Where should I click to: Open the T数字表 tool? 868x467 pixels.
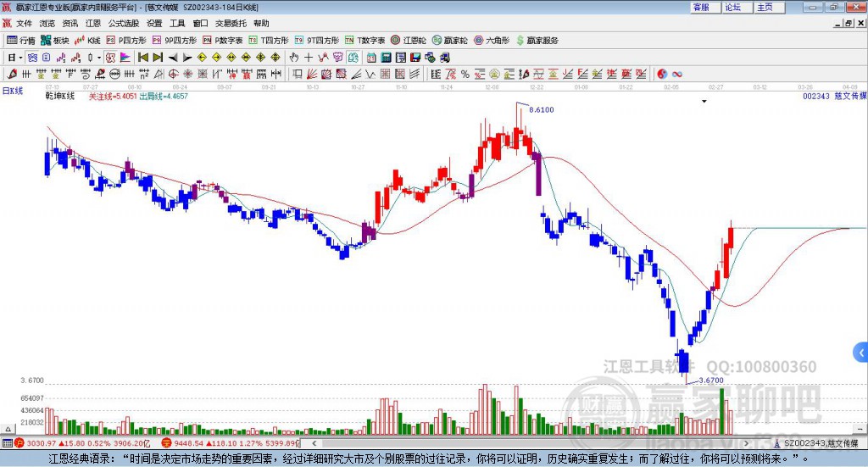point(364,41)
